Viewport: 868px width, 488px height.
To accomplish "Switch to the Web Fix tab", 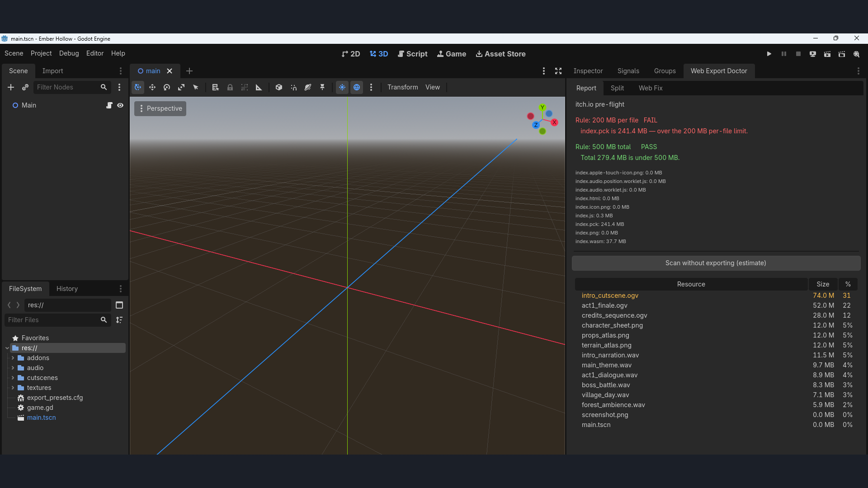I will coord(651,88).
